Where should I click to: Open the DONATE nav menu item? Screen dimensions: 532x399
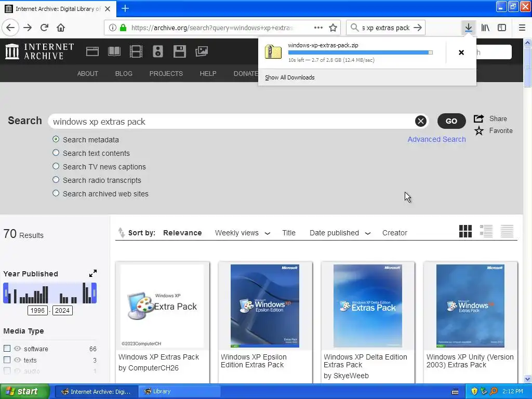(x=246, y=74)
